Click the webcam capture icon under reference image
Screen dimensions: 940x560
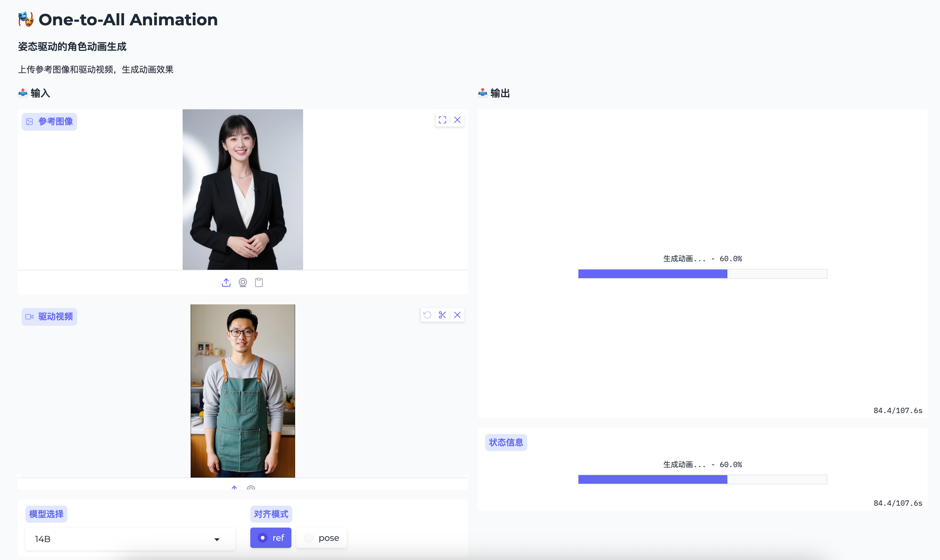tap(243, 282)
